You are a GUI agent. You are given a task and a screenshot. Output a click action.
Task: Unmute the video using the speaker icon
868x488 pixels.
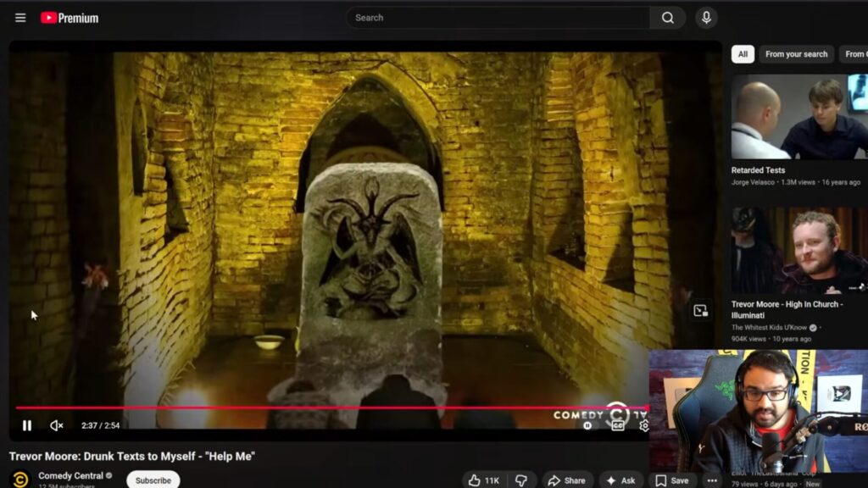pos(57,425)
